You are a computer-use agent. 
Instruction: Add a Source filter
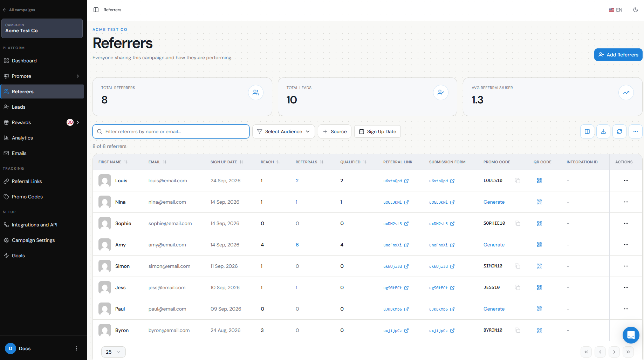(x=335, y=131)
